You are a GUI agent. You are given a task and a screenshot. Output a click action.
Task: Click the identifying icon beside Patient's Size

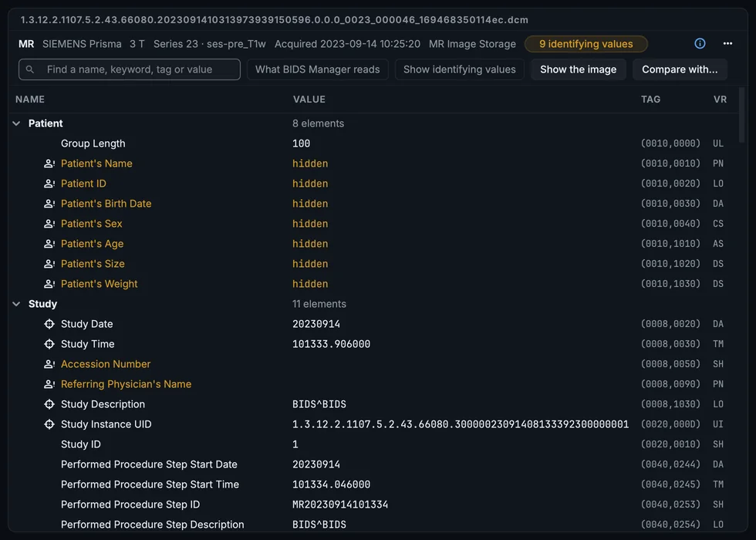49,264
